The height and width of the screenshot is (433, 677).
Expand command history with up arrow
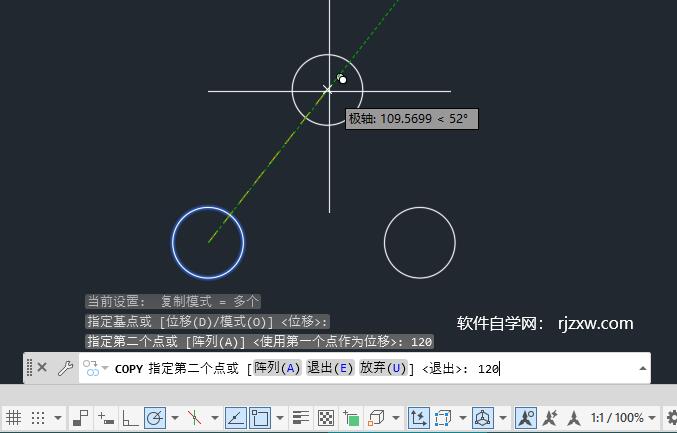coord(642,368)
